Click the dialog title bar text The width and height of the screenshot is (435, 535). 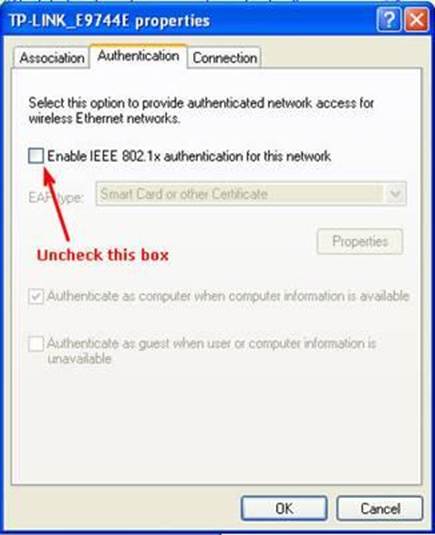click(x=109, y=21)
